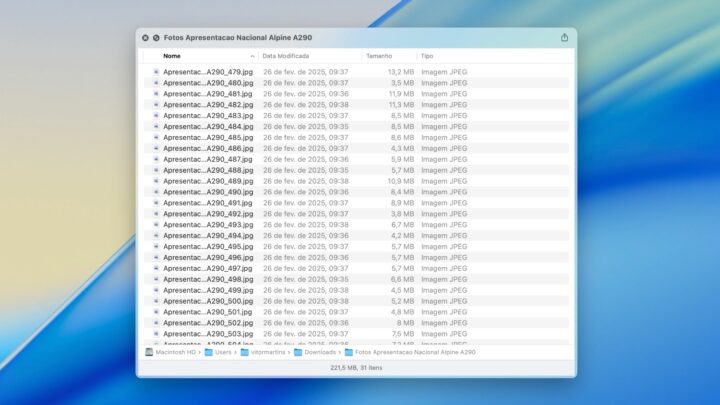Click the 13,2 MB size of A290_479.jpg

coord(401,72)
